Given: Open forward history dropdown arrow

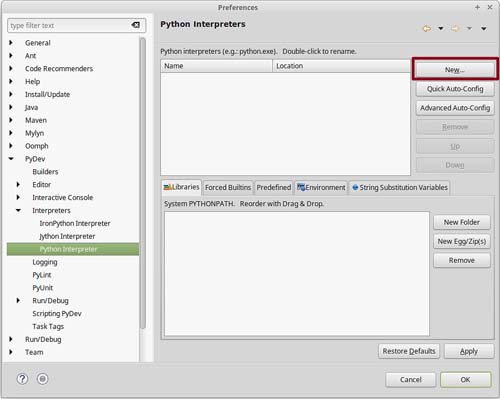Looking at the screenshot, I should [x=469, y=29].
